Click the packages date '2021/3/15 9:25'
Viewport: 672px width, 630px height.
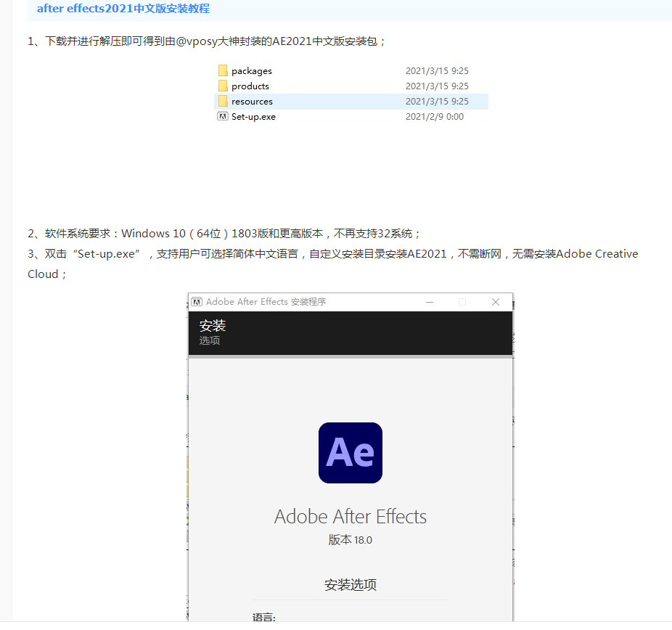click(437, 70)
